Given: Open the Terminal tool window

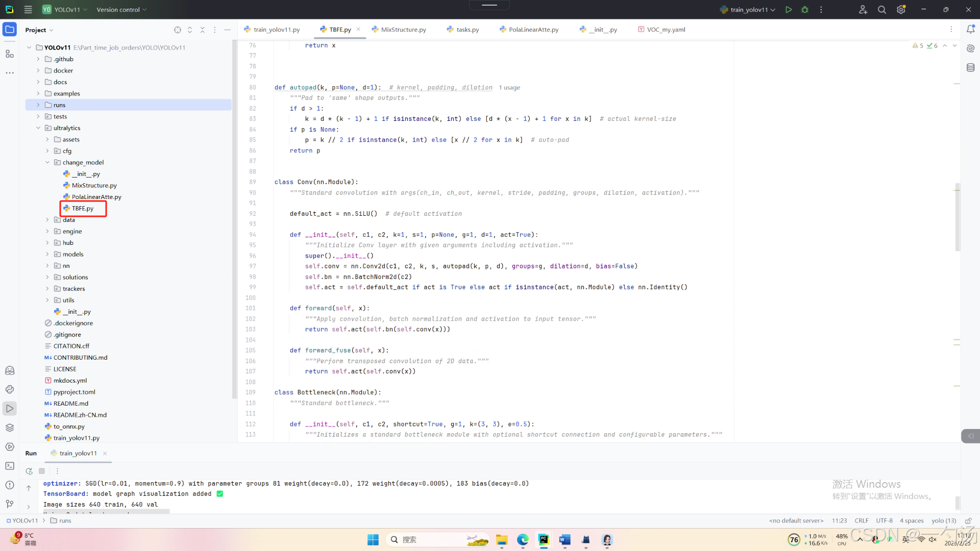Looking at the screenshot, I should pyautogui.click(x=10, y=466).
